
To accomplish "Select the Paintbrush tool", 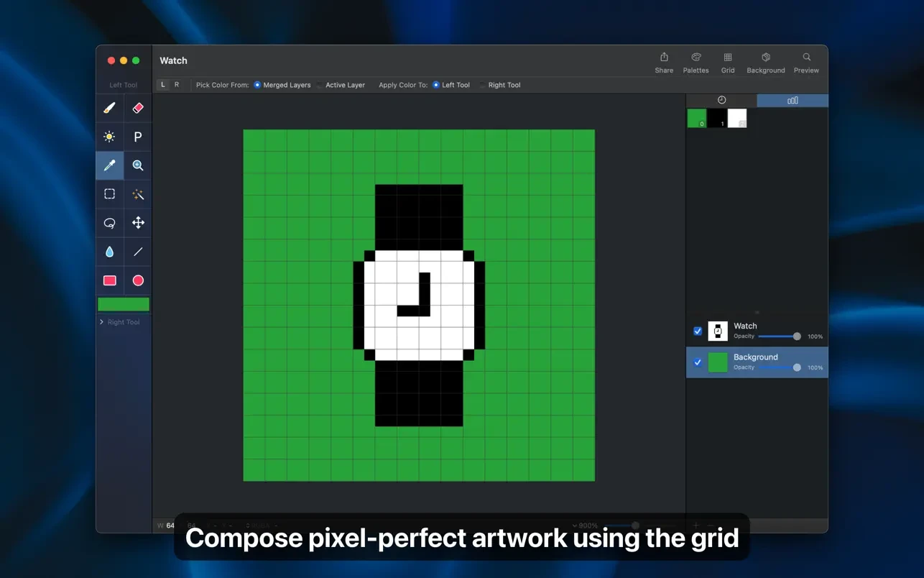I will (109, 108).
